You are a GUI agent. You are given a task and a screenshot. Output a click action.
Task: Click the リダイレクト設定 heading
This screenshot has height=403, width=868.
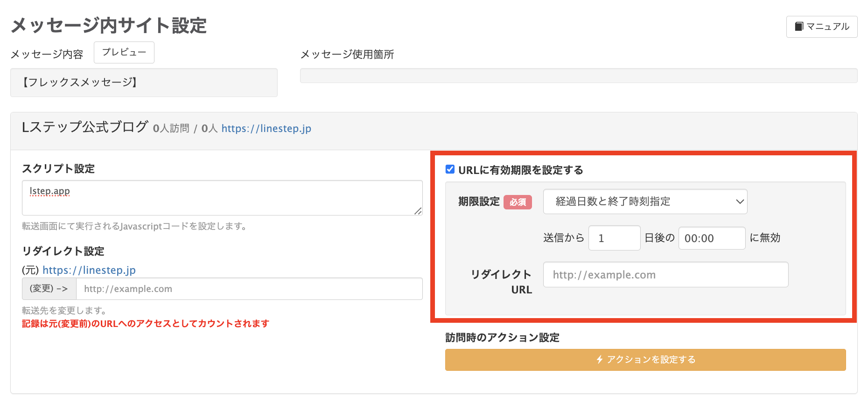pos(63,251)
